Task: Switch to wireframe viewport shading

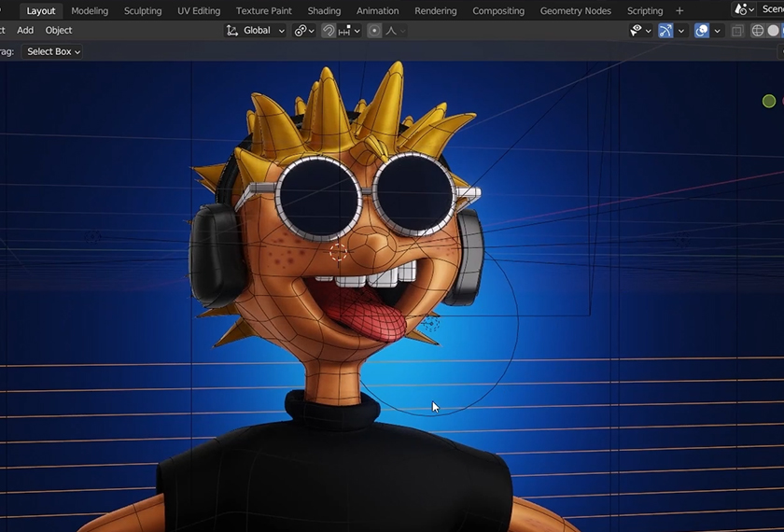Action: click(757, 31)
